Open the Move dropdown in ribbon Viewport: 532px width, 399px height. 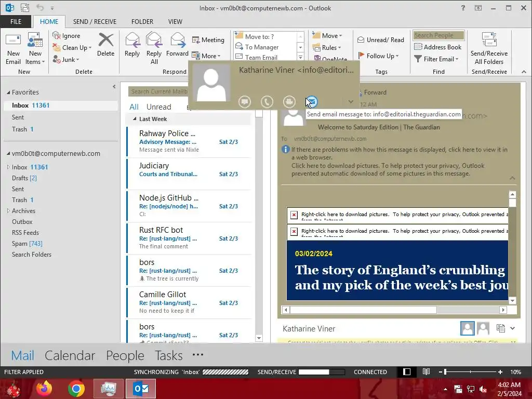click(x=327, y=36)
